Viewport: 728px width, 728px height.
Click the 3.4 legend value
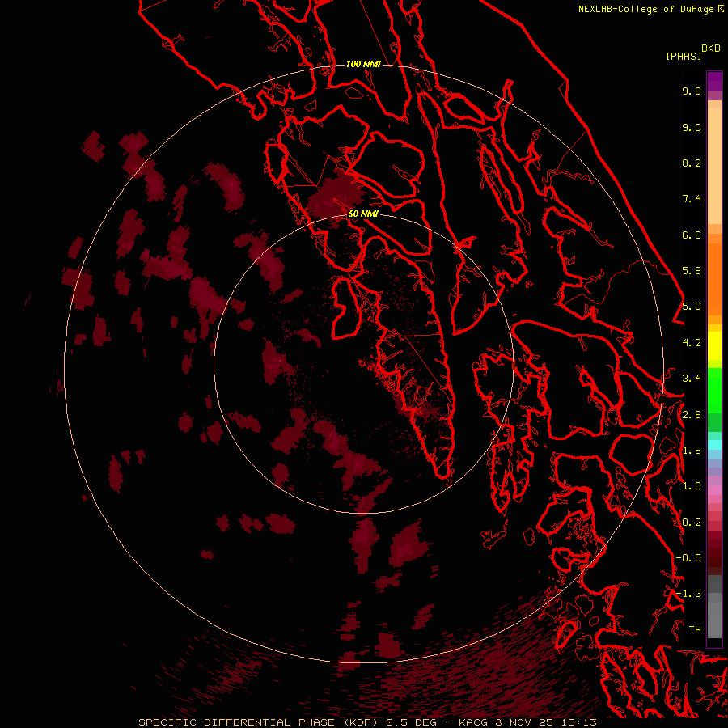[692, 379]
